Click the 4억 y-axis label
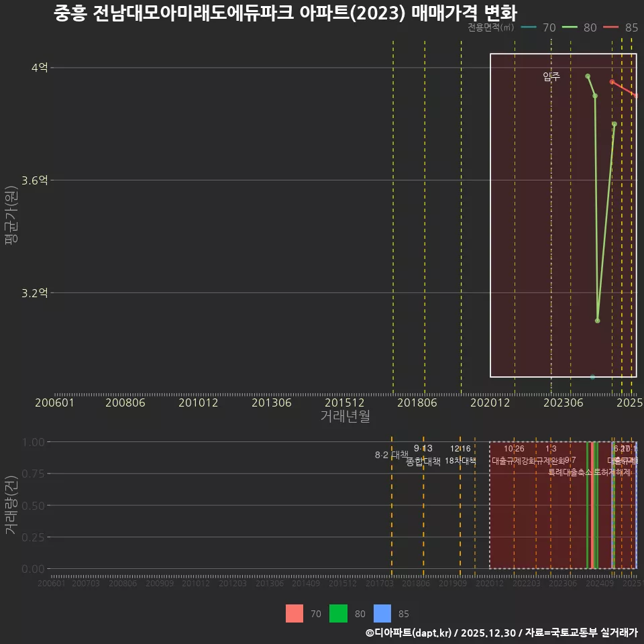This screenshot has height=644, width=644. pos(40,67)
